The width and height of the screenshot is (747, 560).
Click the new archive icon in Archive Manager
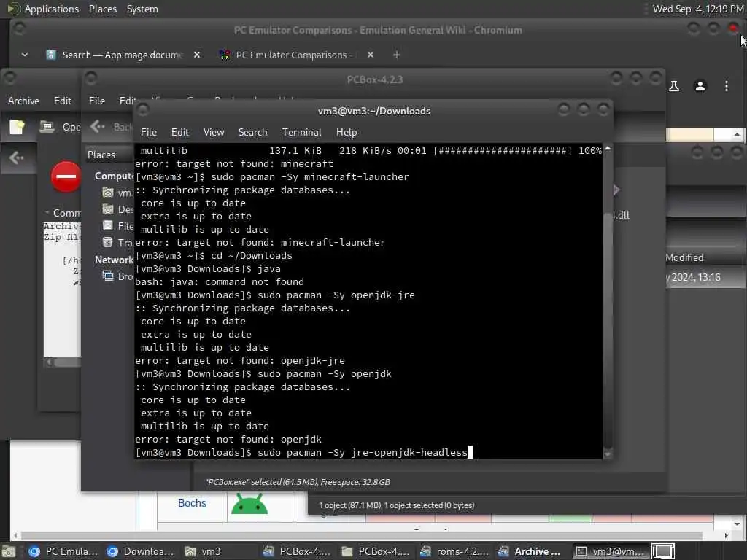(x=17, y=127)
